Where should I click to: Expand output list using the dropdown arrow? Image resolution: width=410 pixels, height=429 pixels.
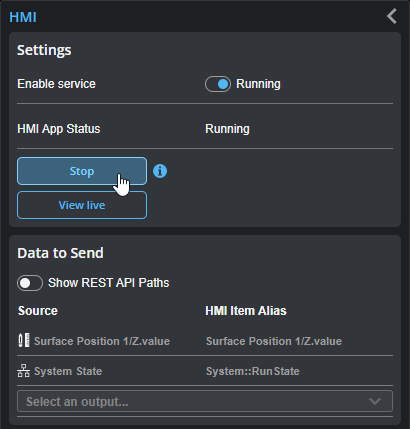(x=375, y=401)
